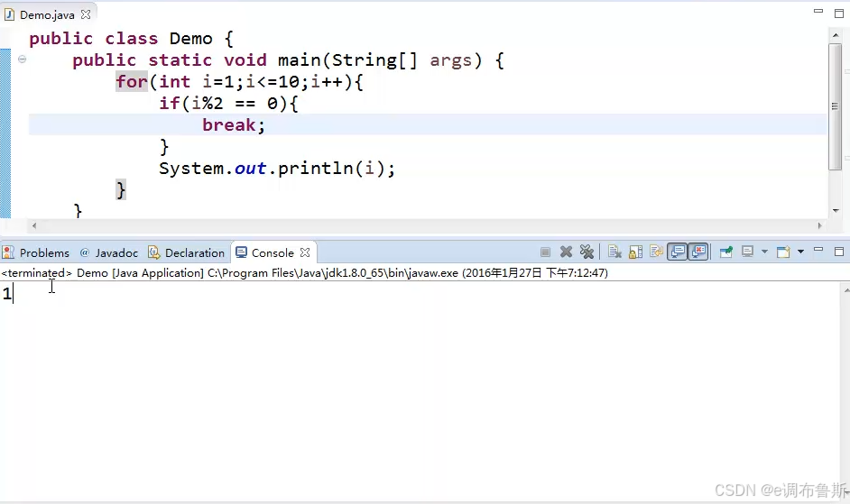This screenshot has width=850, height=504.
Task: Click editor horizontal scroll left arrow
Action: click(x=34, y=225)
